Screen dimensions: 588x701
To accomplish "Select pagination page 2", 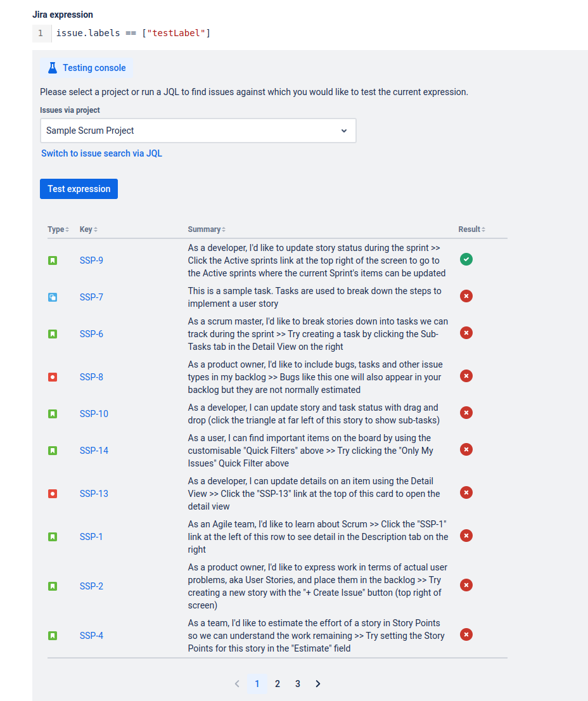I will pyautogui.click(x=277, y=684).
